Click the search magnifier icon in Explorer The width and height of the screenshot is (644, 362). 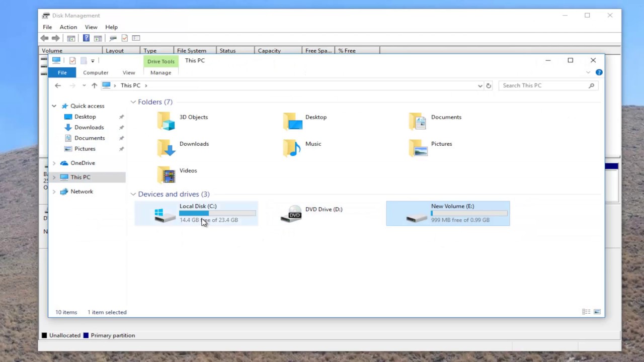point(592,85)
